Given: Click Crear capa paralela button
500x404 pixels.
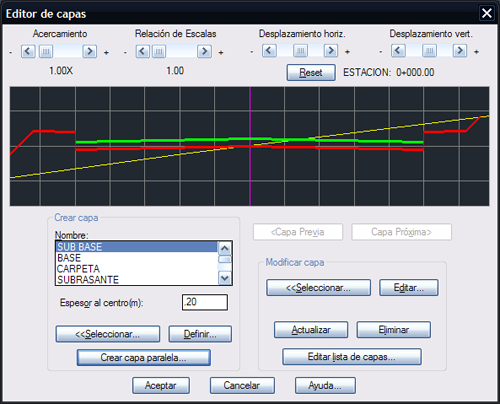Looking at the screenshot, I should point(144,358).
